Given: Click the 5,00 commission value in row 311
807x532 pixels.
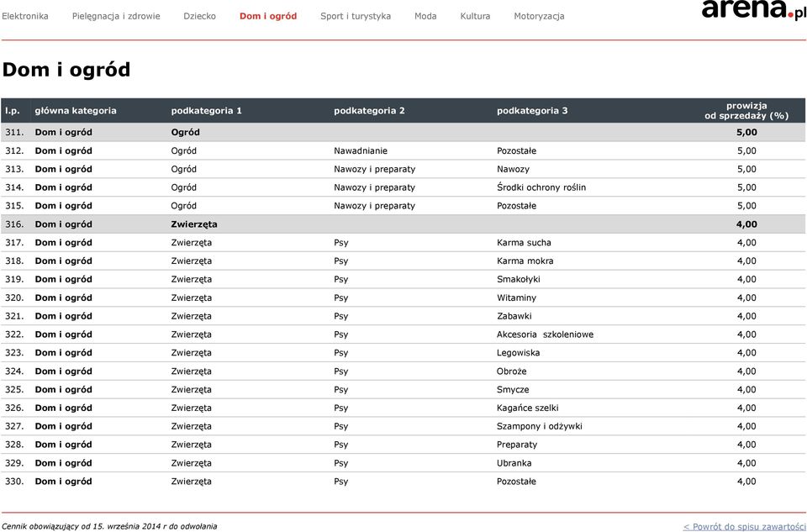Looking at the screenshot, I should 746,132.
